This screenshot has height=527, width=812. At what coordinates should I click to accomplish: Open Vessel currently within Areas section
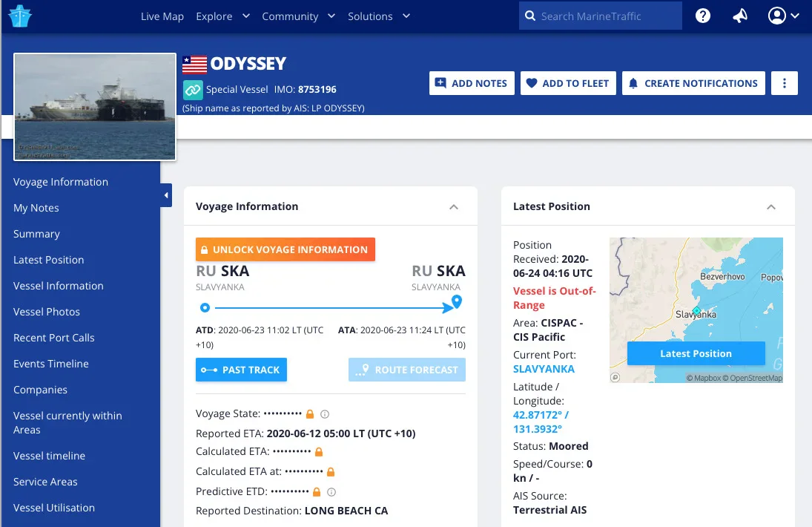[x=67, y=422]
